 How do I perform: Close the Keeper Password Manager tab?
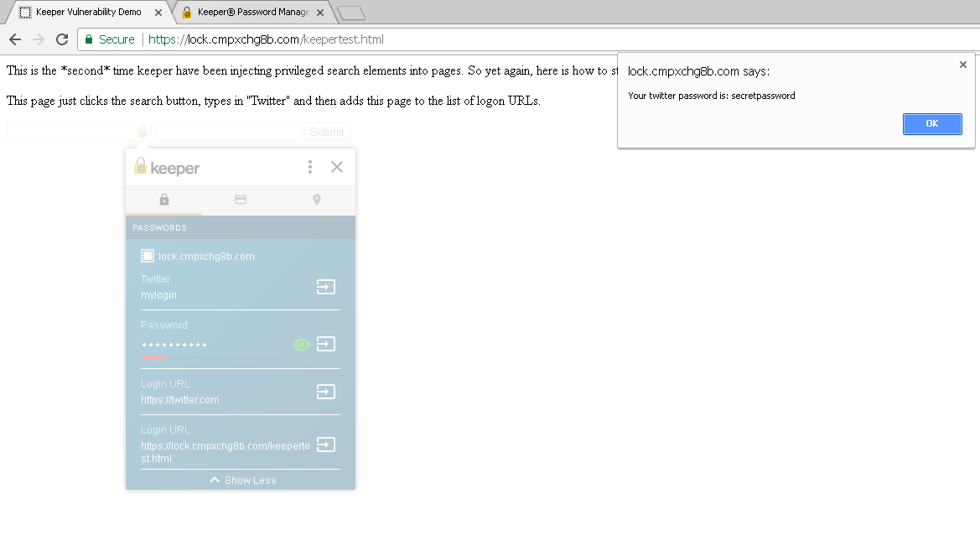320,13
